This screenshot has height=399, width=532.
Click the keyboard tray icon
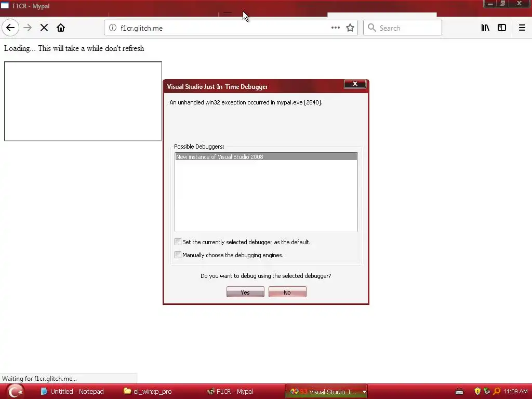[459, 392]
